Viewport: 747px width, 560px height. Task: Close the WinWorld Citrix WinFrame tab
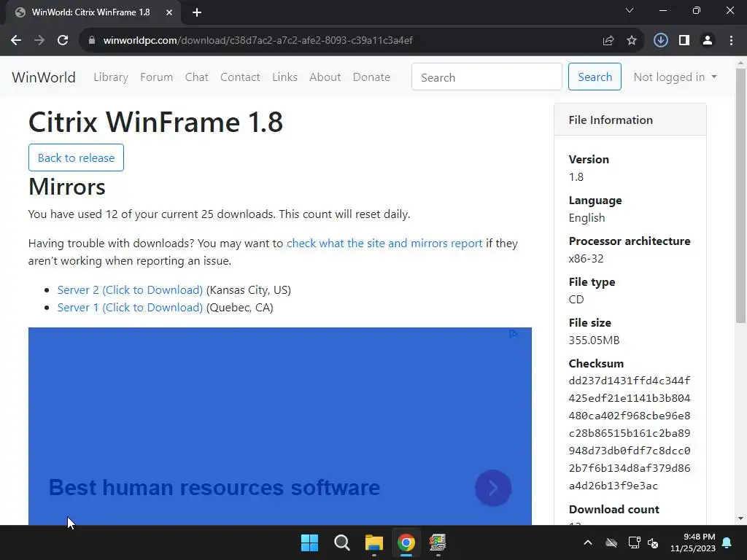(169, 12)
